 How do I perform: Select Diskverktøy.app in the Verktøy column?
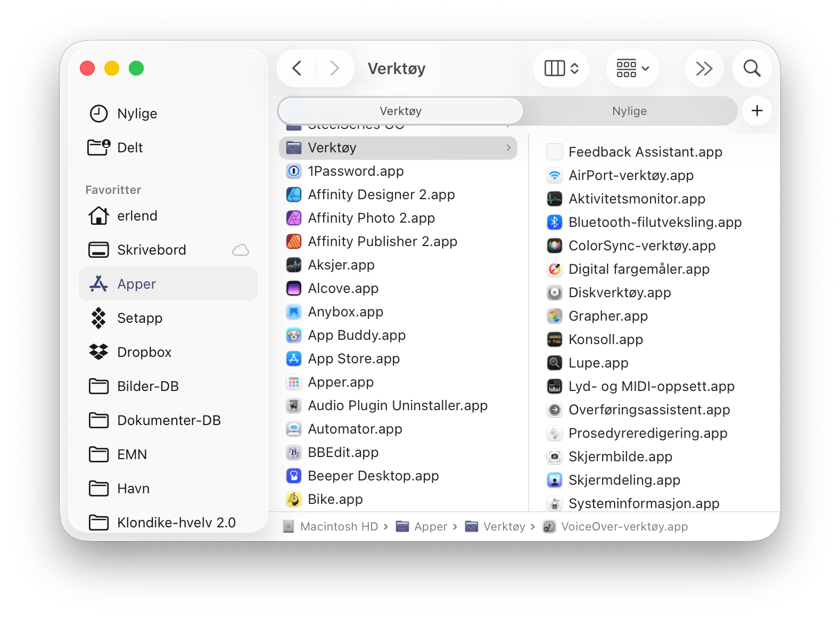pos(620,292)
